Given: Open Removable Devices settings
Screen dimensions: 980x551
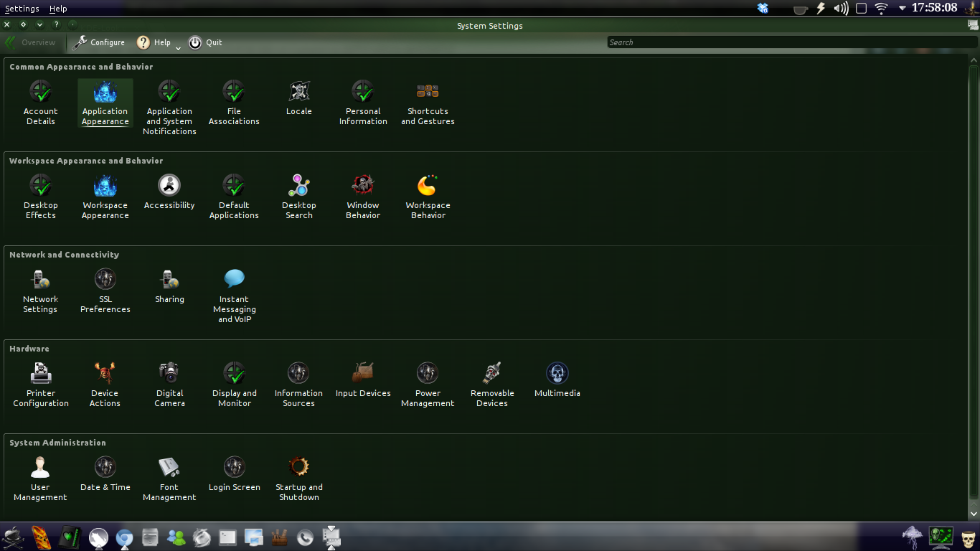Looking at the screenshot, I should click(x=492, y=385).
